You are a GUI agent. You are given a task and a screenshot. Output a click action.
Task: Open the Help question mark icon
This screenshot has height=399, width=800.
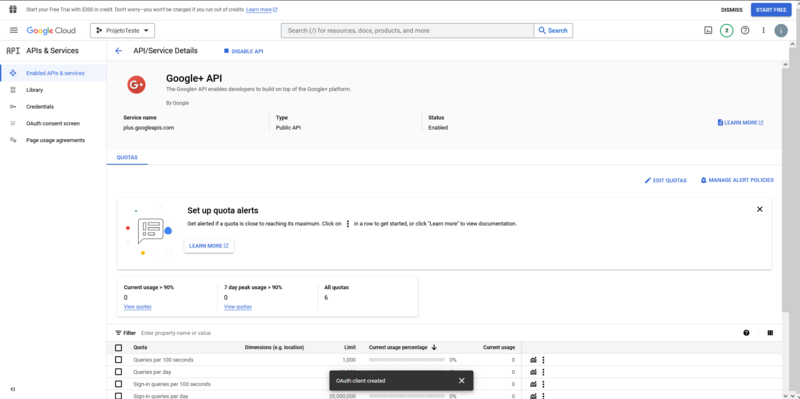[x=745, y=31]
